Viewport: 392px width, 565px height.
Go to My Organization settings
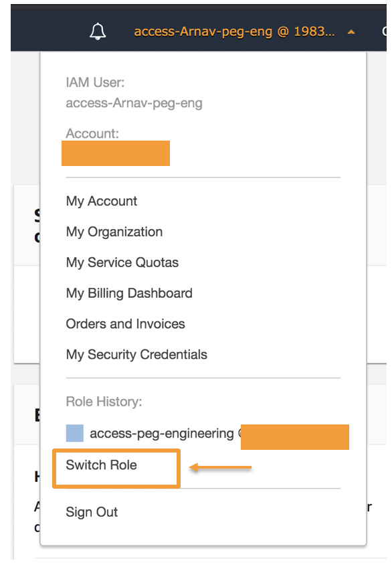[x=114, y=232]
